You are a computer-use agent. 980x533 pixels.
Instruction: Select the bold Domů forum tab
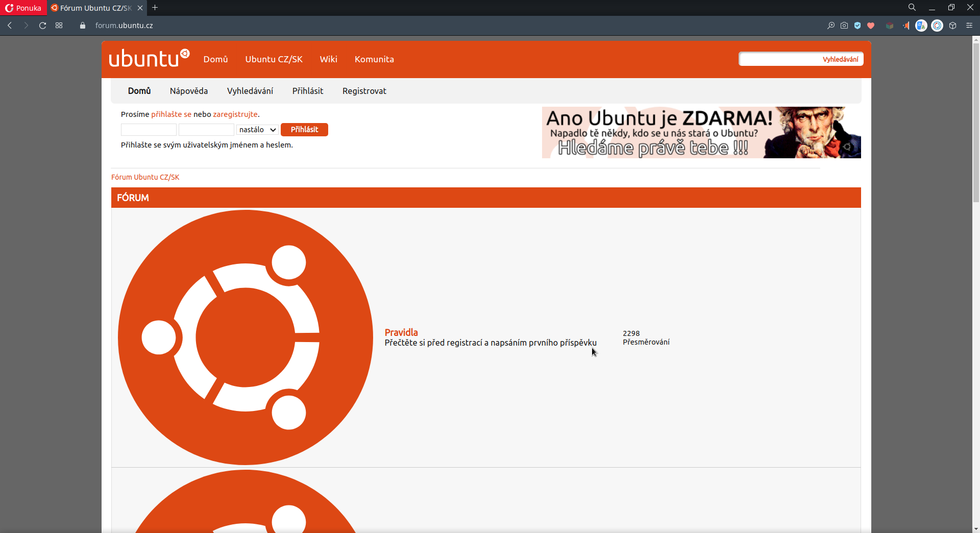[139, 91]
